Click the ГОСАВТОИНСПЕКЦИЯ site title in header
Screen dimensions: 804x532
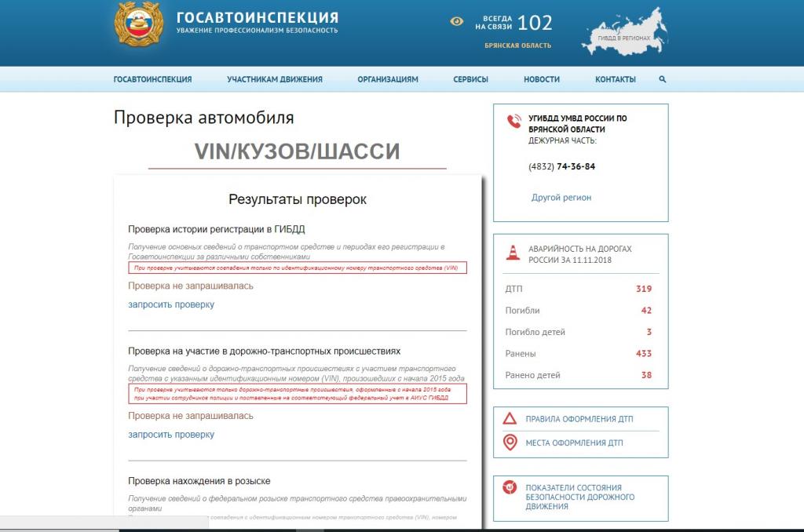click(x=258, y=17)
